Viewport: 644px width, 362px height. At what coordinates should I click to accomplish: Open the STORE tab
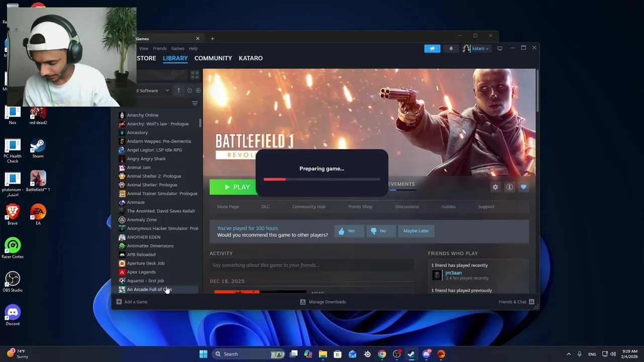tap(146, 58)
